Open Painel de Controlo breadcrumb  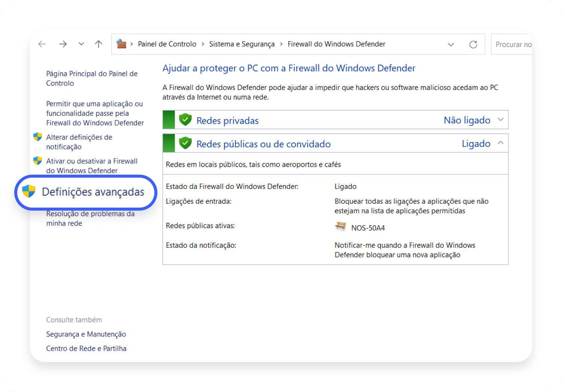pyautogui.click(x=167, y=44)
